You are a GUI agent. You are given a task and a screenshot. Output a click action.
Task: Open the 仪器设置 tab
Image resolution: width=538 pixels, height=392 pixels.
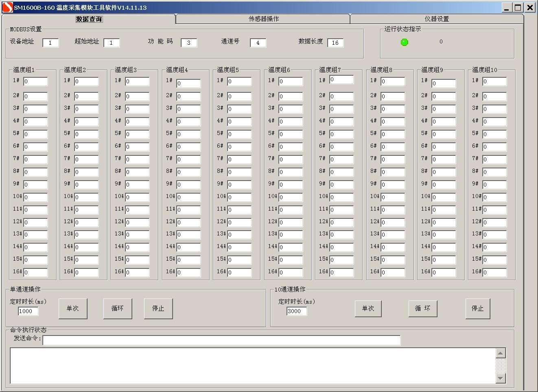(x=437, y=19)
